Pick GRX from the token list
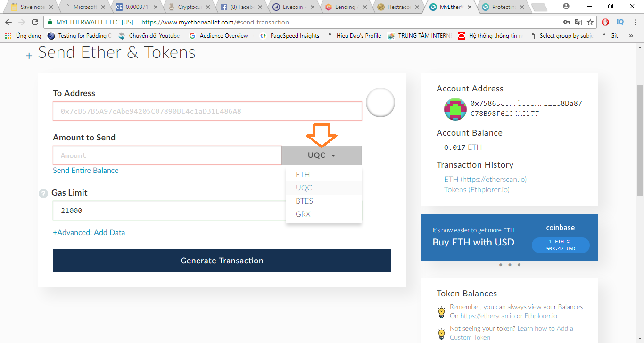Image resolution: width=644 pixels, height=343 pixels. [x=303, y=214]
